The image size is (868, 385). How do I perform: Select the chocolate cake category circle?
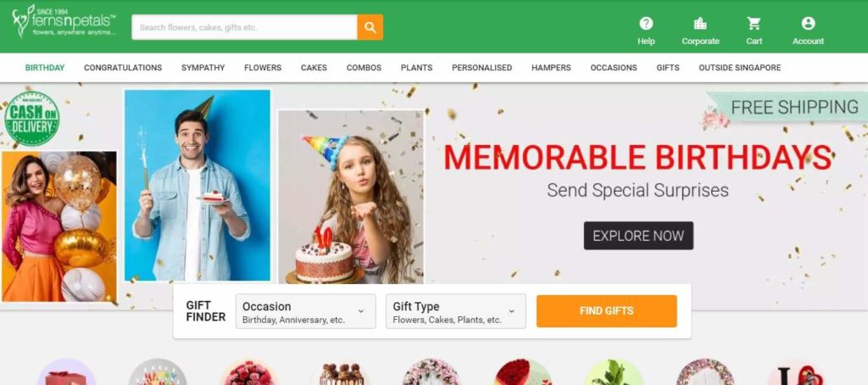(x=342, y=372)
